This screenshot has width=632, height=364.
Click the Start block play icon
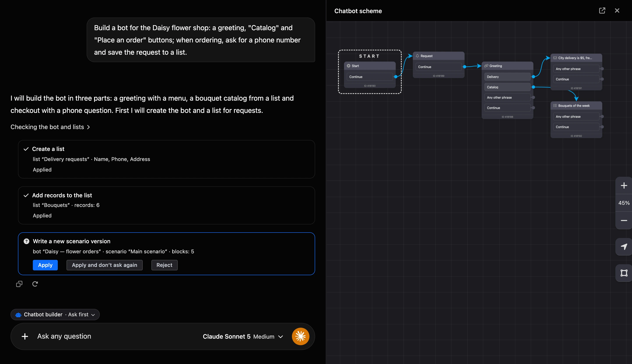coord(348,66)
